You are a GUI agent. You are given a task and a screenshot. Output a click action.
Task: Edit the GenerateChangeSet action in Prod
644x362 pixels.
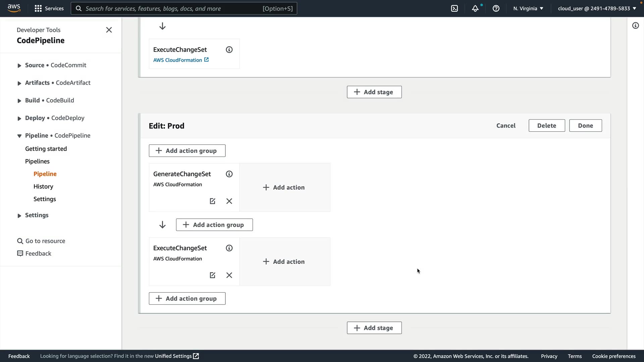[x=212, y=201]
